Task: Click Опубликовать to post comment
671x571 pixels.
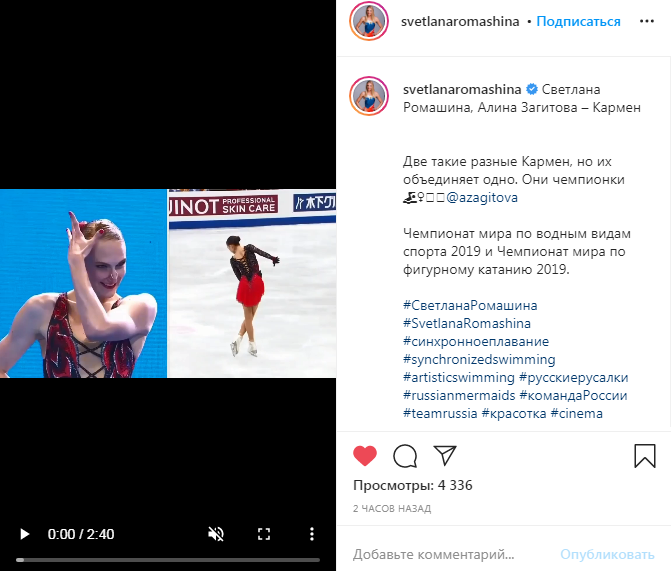Action: [607, 554]
